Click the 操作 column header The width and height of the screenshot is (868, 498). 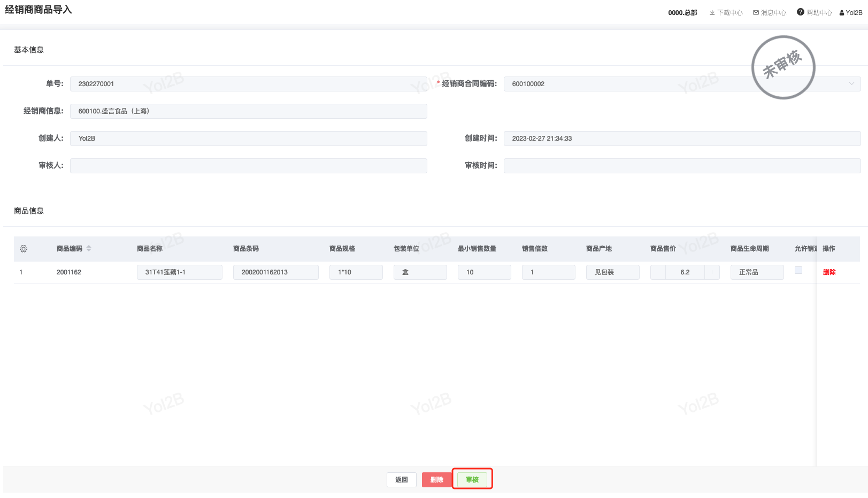click(x=829, y=249)
